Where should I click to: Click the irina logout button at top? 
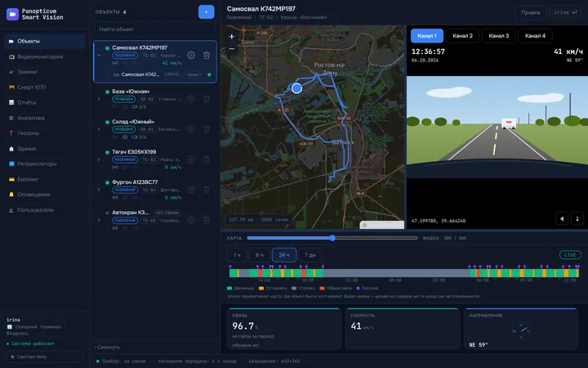point(565,12)
